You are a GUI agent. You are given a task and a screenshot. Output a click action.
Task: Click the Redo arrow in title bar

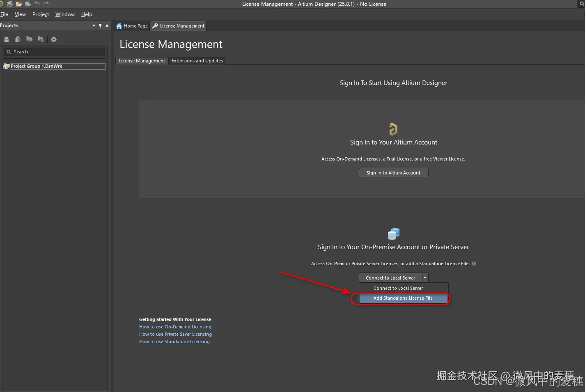pyautogui.click(x=46, y=3)
